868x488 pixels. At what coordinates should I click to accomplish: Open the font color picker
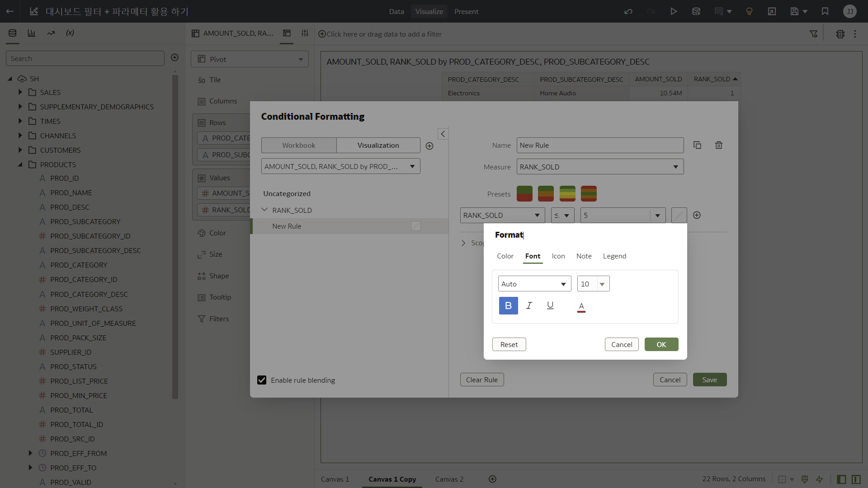tap(581, 307)
